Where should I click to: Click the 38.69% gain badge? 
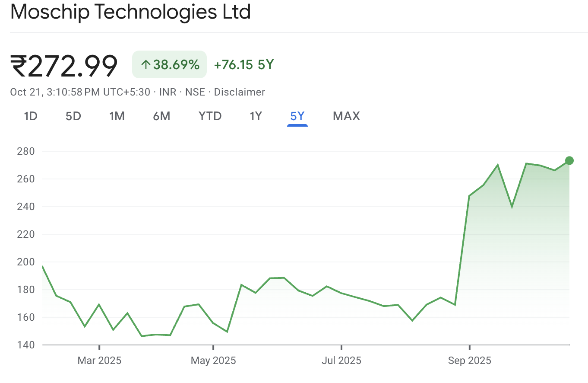169,64
